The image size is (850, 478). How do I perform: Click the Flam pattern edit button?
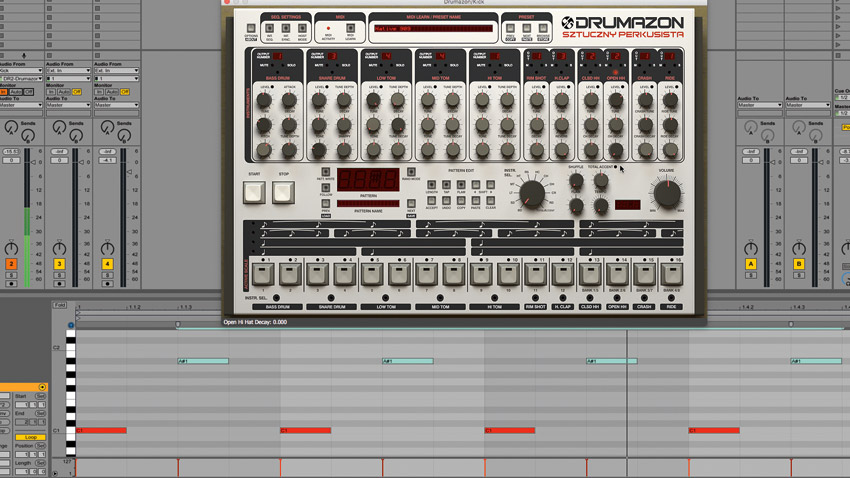[x=461, y=185]
